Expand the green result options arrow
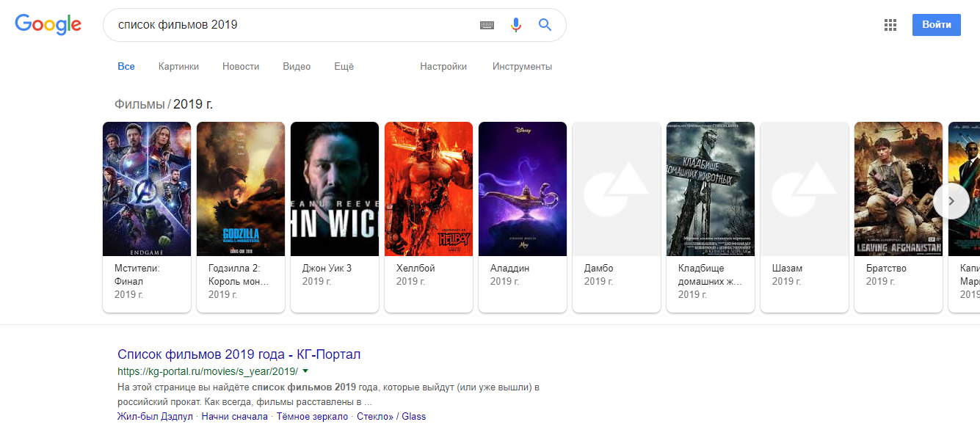980x441 pixels. click(305, 371)
